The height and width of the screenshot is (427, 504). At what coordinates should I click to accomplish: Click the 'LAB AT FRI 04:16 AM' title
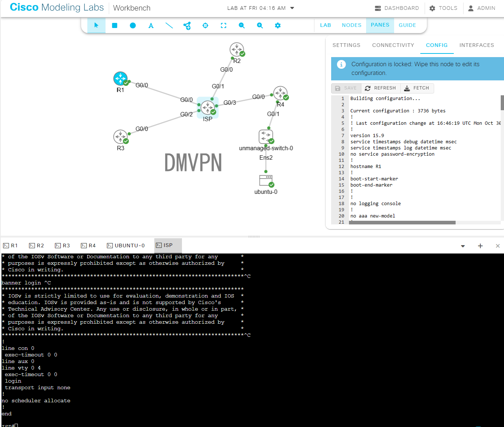coord(257,8)
